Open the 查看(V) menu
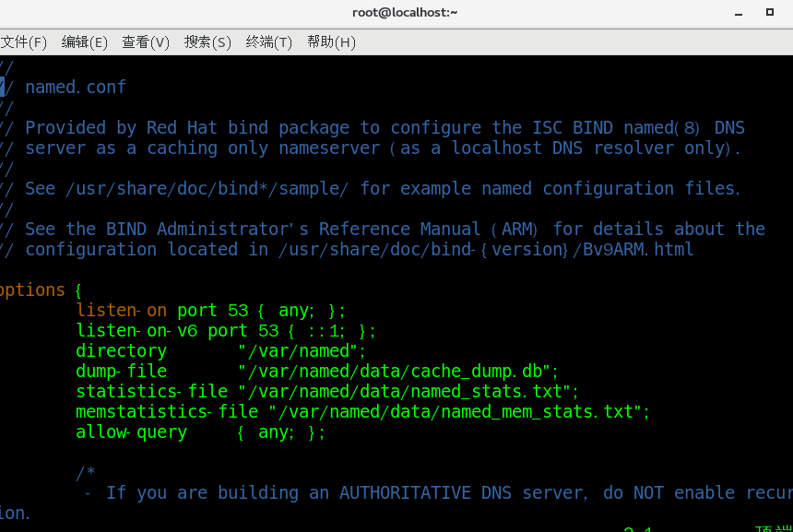This screenshot has height=532, width=793. pos(146,41)
